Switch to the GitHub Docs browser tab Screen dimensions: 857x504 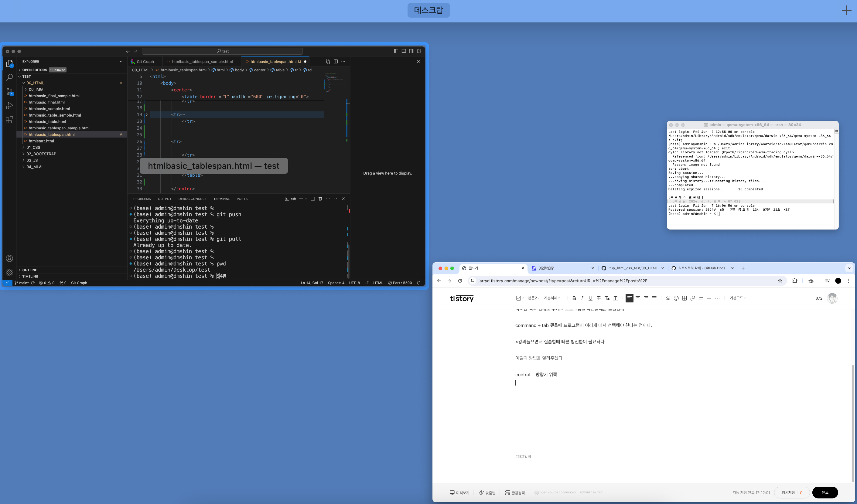(x=701, y=268)
